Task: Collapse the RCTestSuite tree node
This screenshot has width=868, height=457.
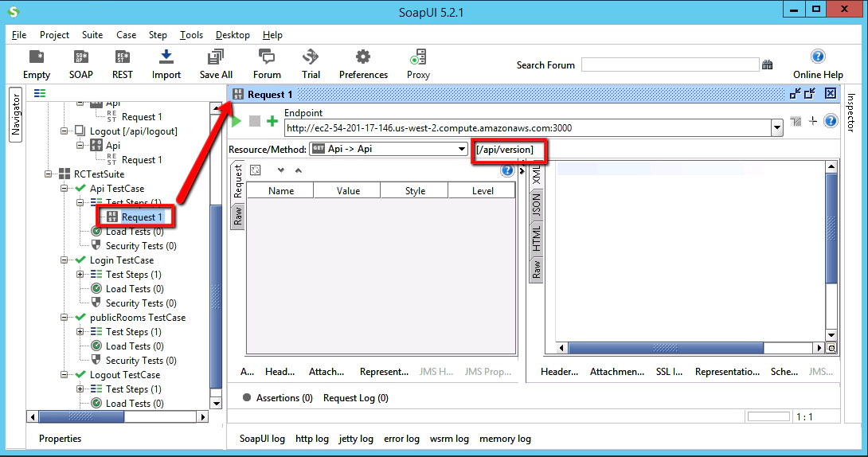Action: pyautogui.click(x=49, y=174)
